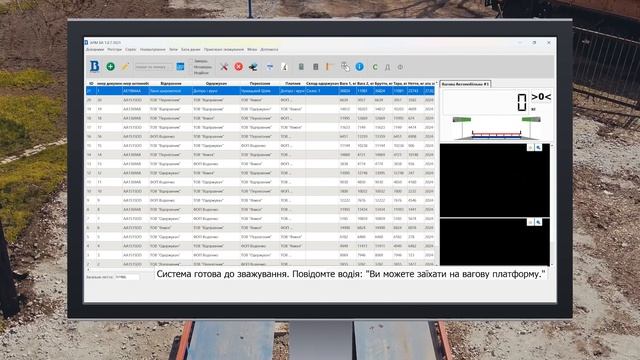Image resolution: width=640 pixels, height=360 pixels.
Task: Click the camera panel vertical scrollbar
Action: [x=552, y=204]
